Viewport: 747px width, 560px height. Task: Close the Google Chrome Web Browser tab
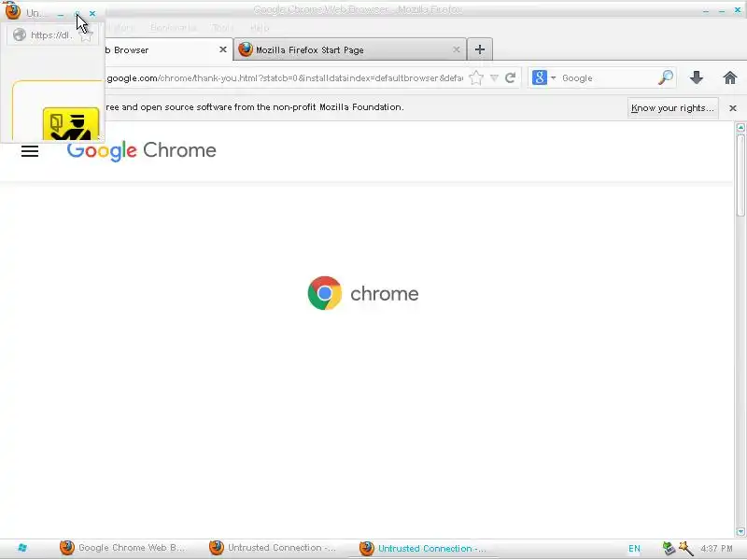[222, 49]
